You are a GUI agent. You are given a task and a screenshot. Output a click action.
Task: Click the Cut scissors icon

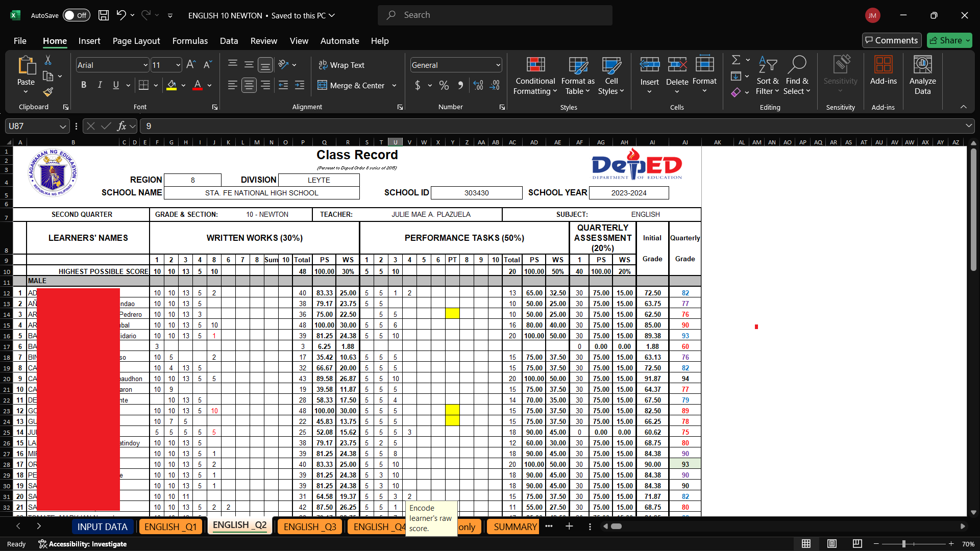pyautogui.click(x=48, y=60)
